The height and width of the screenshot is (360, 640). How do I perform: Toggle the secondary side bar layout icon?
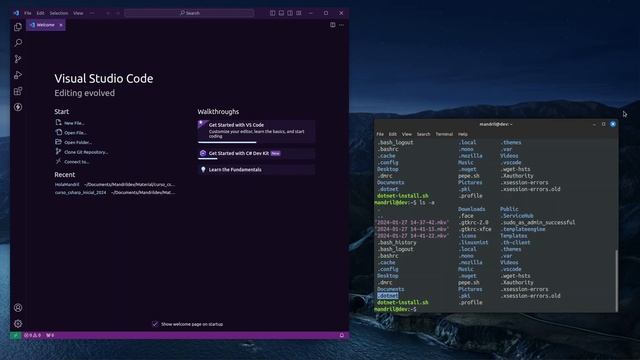pyautogui.click(x=290, y=13)
